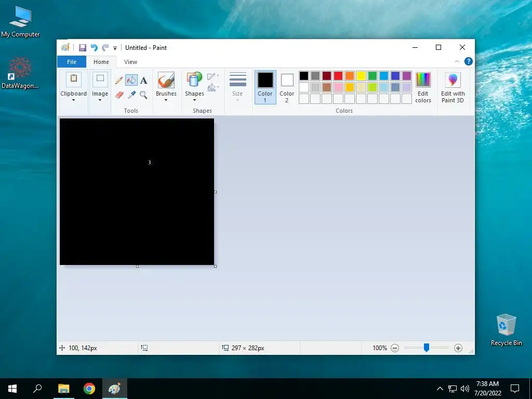Screen dimensions: 532x399
Task: Open My Computer desktop icon
Action: 20,21
